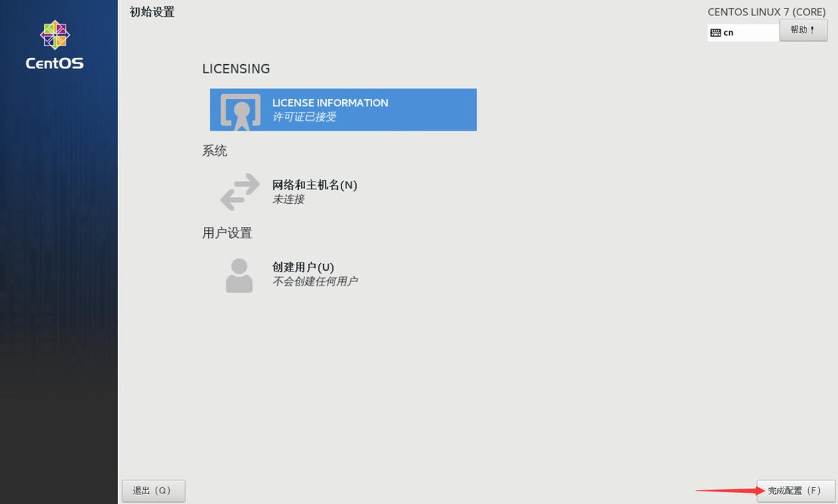Click the user avatar icon beside 创建用户
The image size is (838, 504).
pyautogui.click(x=240, y=274)
